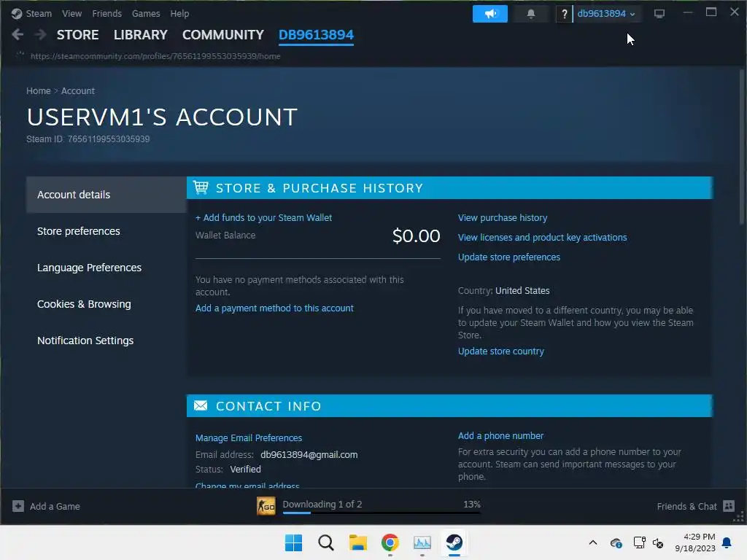Click the announcements megaphone button
The image size is (747, 560).
pyautogui.click(x=489, y=14)
